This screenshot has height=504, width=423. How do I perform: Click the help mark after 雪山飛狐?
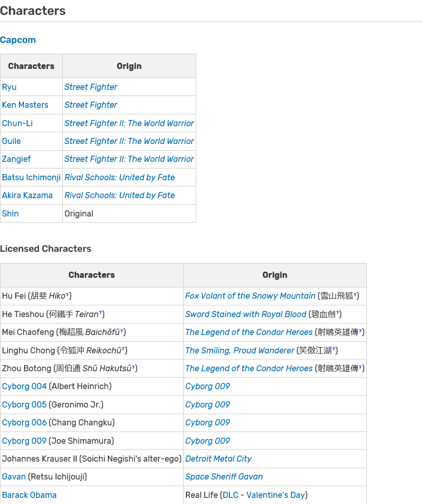(355, 295)
